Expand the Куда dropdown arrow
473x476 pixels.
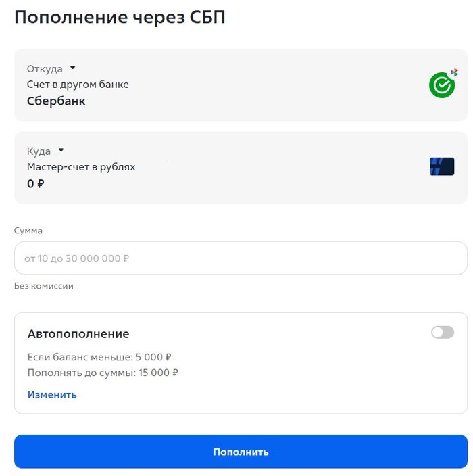coord(61,151)
